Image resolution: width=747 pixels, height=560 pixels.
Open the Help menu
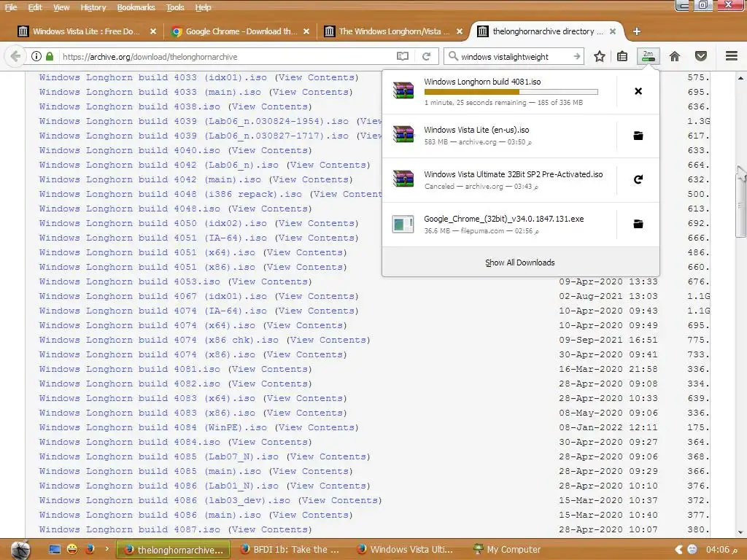tap(203, 7)
